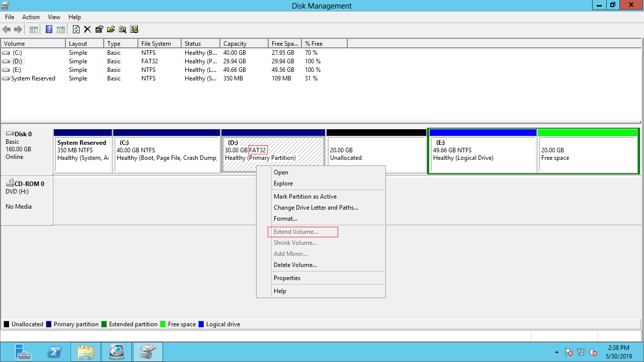Click the Properties toolbar icon
The image size is (644, 362).
tap(99, 30)
